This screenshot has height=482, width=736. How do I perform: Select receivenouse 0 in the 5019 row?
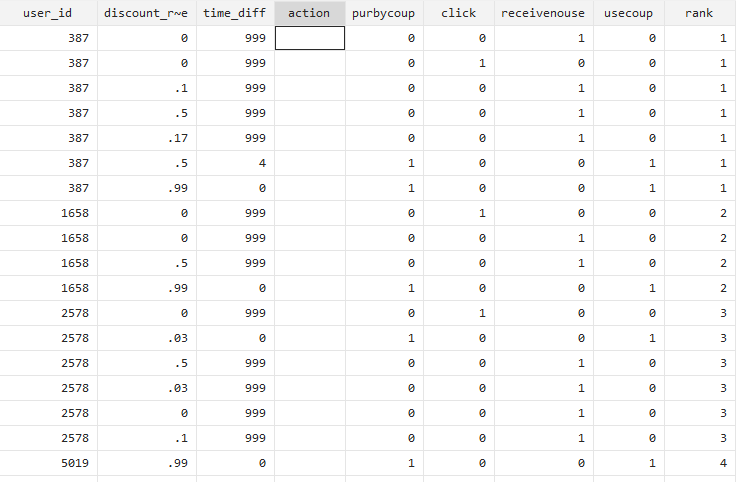tap(544, 463)
